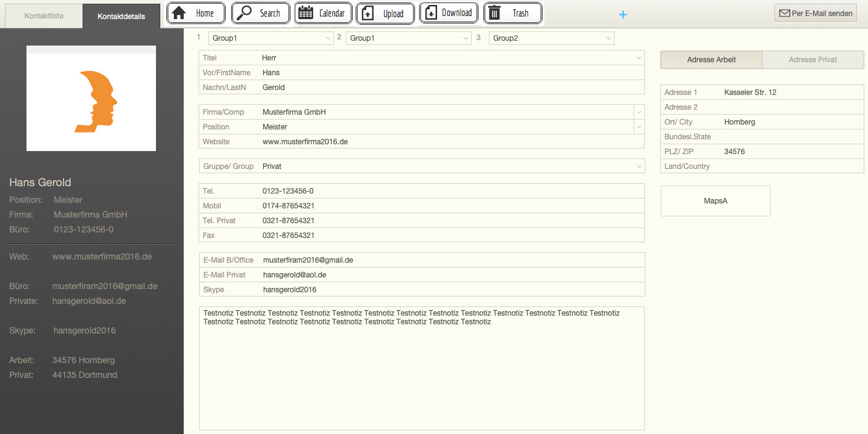Click the sidebar Büro email musterfiram2016@gmail.de
This screenshot has width=868, height=434.
(x=105, y=286)
